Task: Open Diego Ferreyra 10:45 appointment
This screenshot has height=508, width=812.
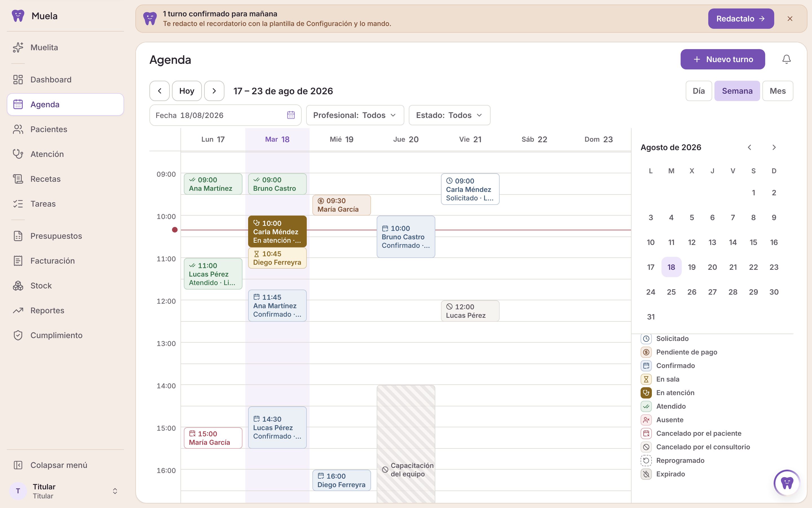Action: 277,258
